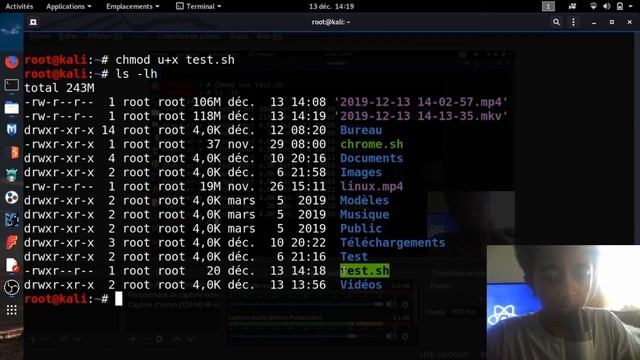Open the Applications menu
This screenshot has height=360, width=640.
(x=69, y=6)
